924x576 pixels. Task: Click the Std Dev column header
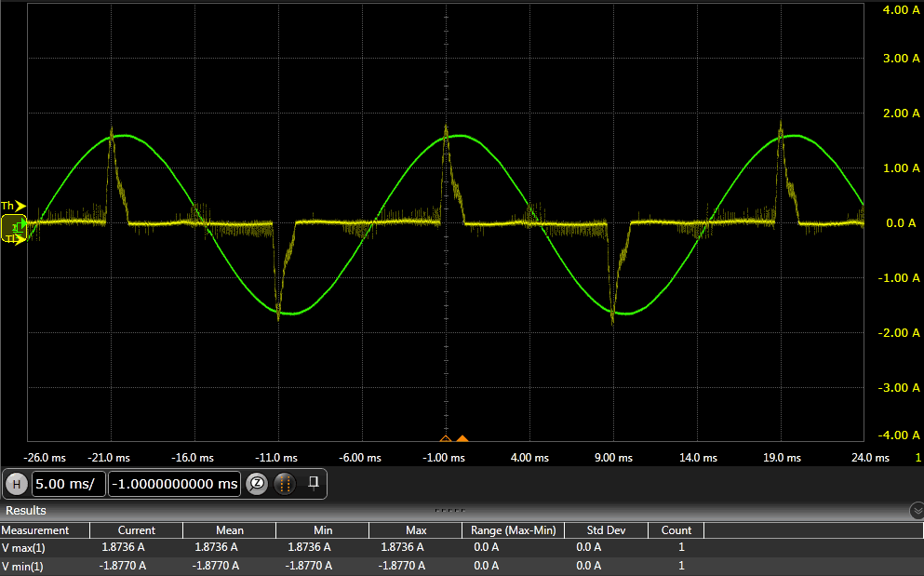coord(606,530)
